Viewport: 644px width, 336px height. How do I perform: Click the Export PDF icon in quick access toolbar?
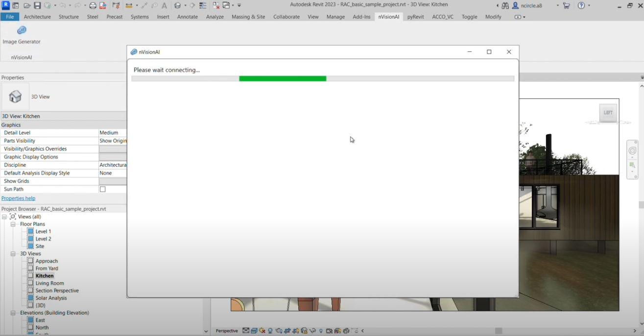coord(103,5)
